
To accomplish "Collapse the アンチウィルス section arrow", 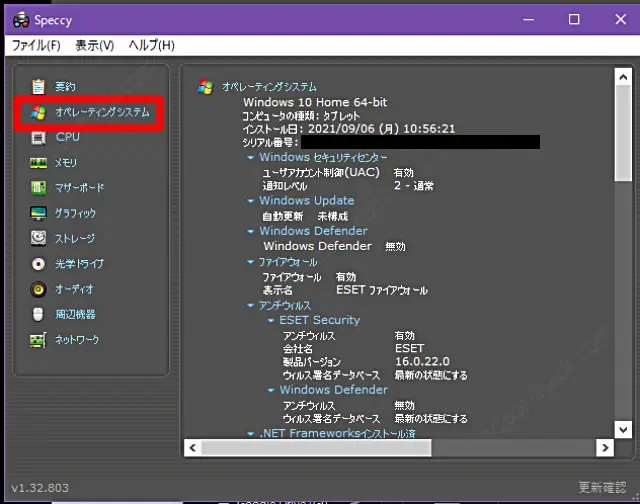I will [251, 306].
